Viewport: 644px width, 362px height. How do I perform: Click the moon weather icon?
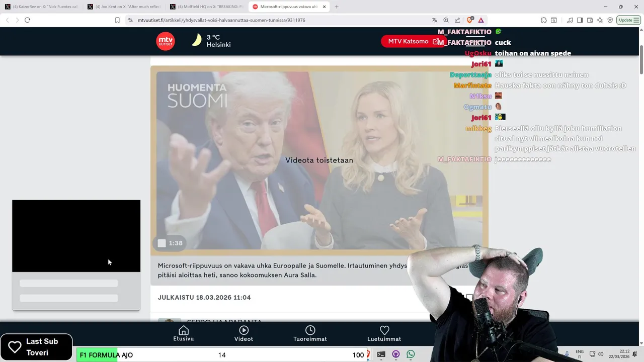coord(197,40)
